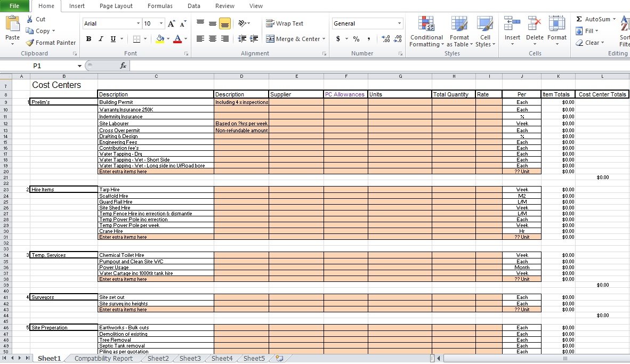
Task: Open the Merge & Center dropdown arrow
Action: click(324, 39)
